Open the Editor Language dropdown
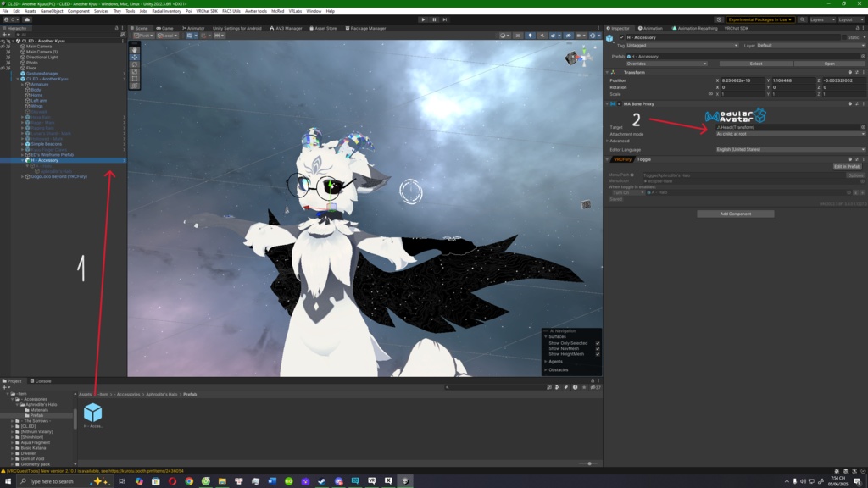The width and height of the screenshot is (868, 488). pos(791,149)
